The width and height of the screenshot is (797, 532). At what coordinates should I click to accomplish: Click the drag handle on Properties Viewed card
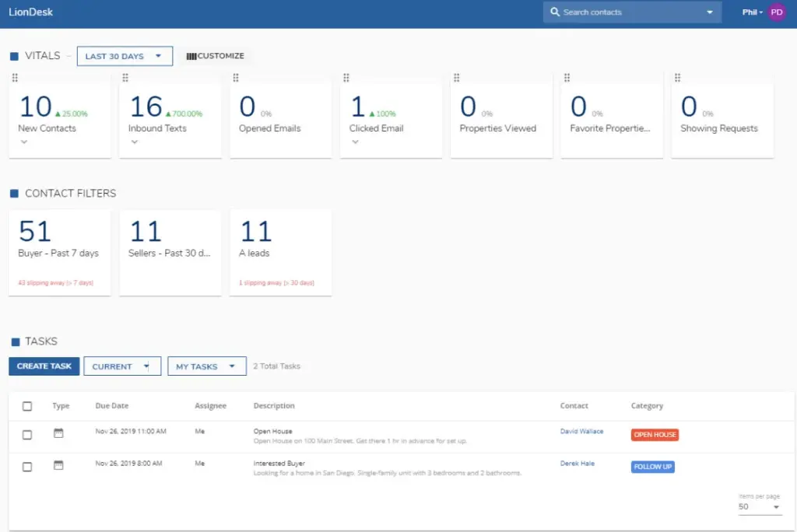pos(457,78)
